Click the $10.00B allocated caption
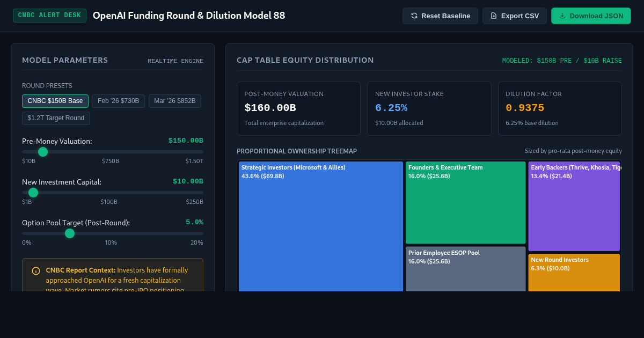This screenshot has width=644, height=338. tap(399, 123)
